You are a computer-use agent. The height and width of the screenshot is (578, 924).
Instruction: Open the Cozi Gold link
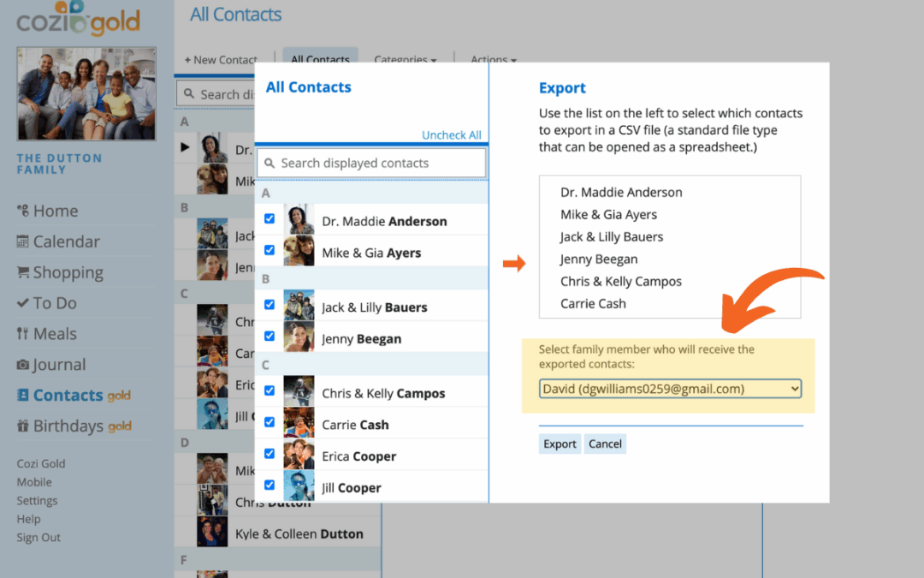(x=41, y=463)
